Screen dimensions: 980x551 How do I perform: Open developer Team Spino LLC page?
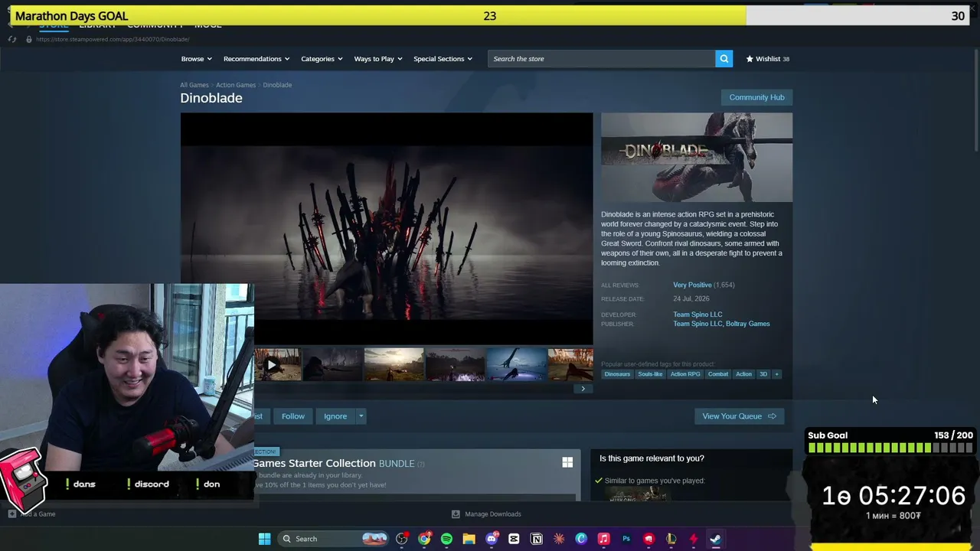pos(697,315)
